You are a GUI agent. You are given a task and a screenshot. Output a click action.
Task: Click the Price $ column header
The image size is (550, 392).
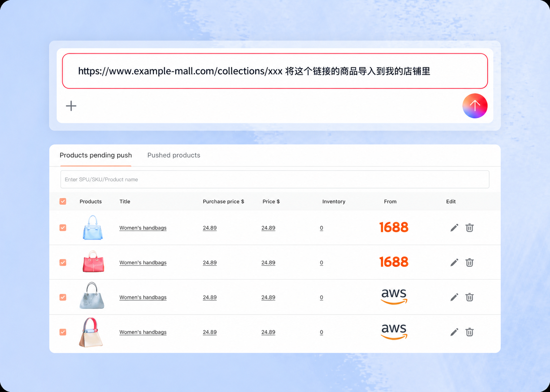[x=271, y=201]
